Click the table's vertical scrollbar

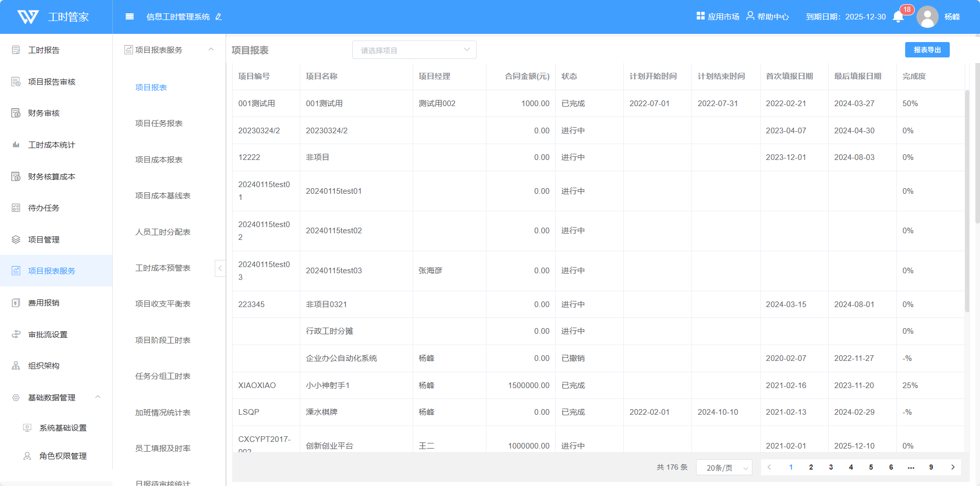click(x=967, y=201)
